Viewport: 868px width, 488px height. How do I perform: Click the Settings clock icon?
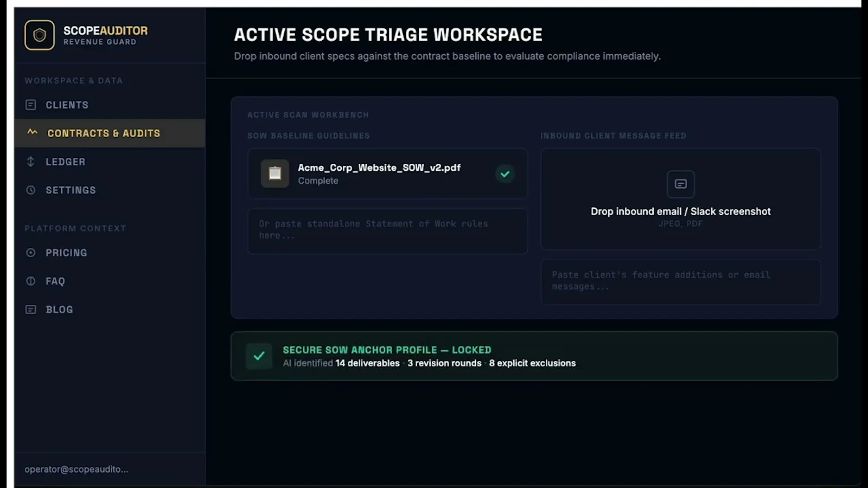[31, 190]
